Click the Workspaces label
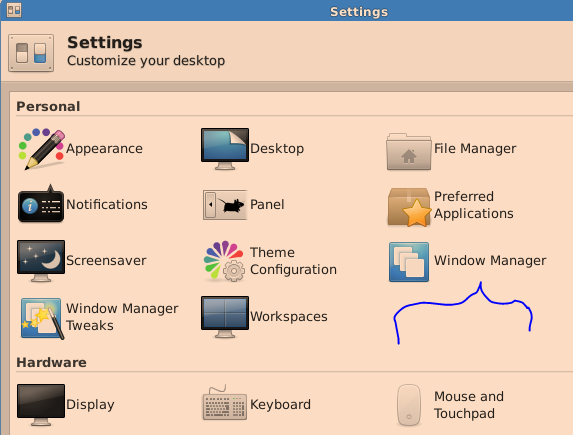Image resolution: width=573 pixels, height=435 pixels. pyautogui.click(x=289, y=317)
